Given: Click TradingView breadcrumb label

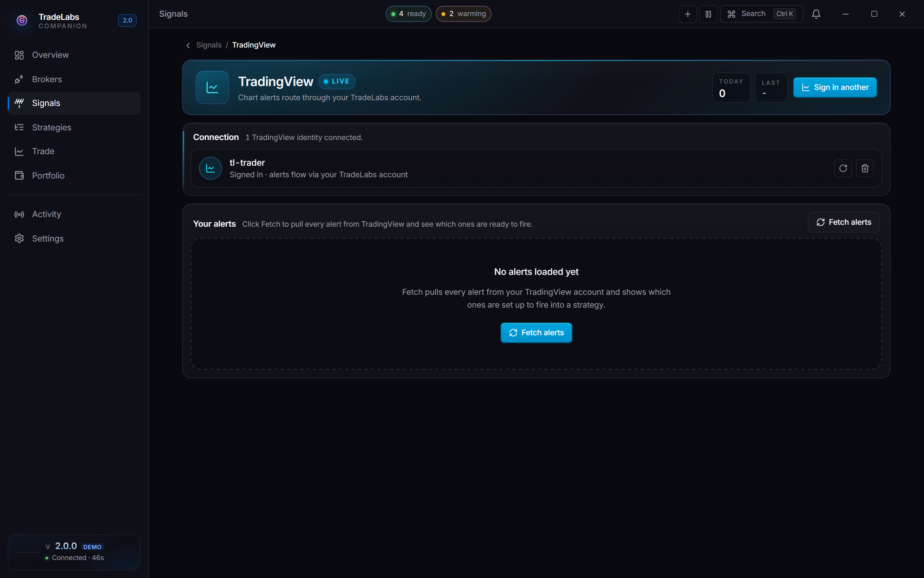Looking at the screenshot, I should [254, 45].
